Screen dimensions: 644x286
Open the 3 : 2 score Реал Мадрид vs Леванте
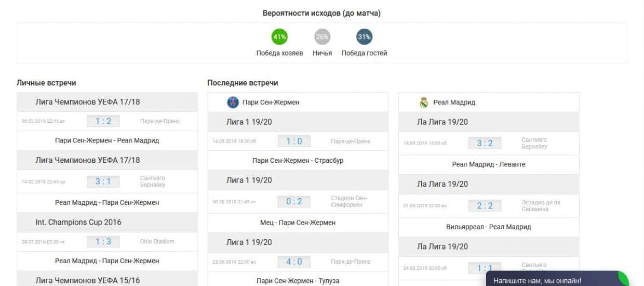click(x=485, y=143)
